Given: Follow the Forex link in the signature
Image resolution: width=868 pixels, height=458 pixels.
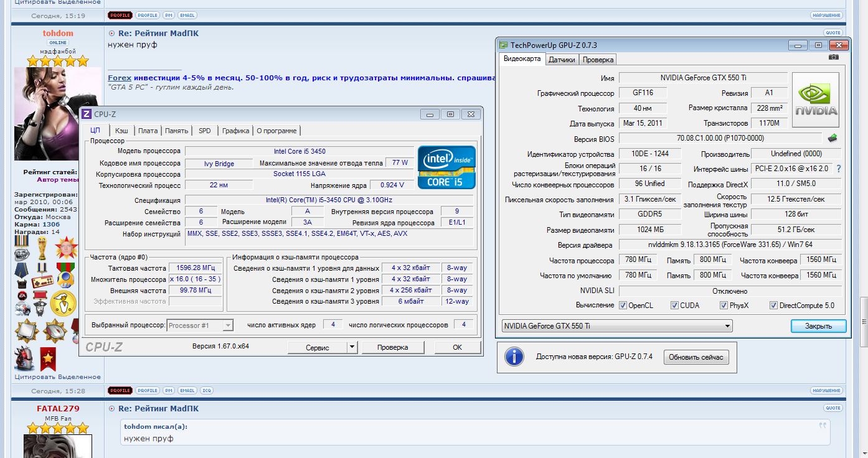Looking at the screenshot, I should (x=120, y=78).
